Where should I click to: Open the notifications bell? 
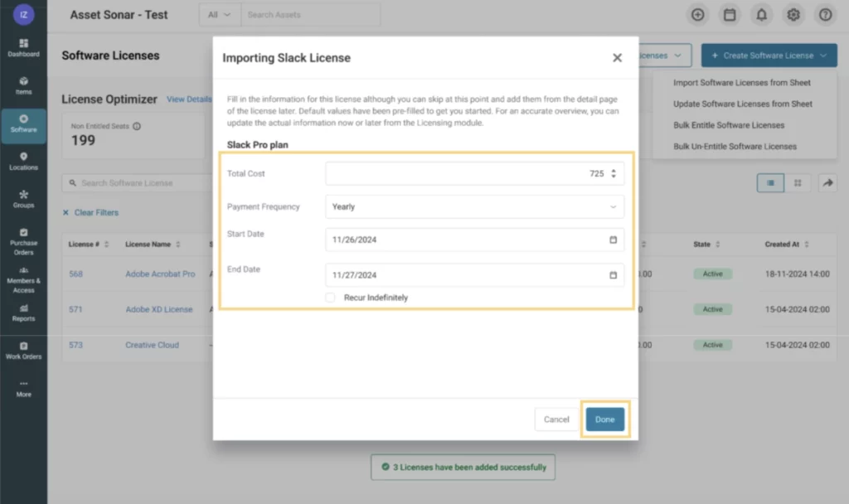pyautogui.click(x=761, y=15)
